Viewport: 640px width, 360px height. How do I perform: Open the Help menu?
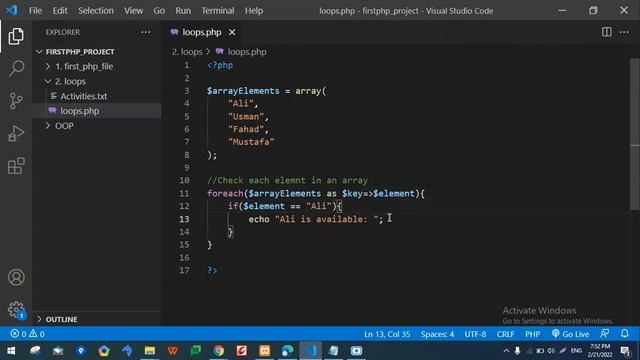(x=254, y=11)
